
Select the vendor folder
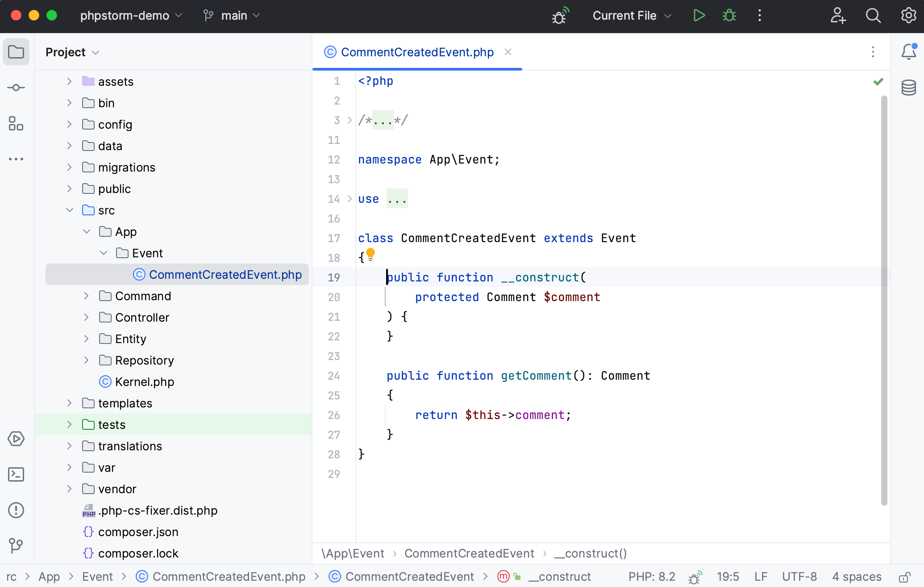pyautogui.click(x=117, y=489)
